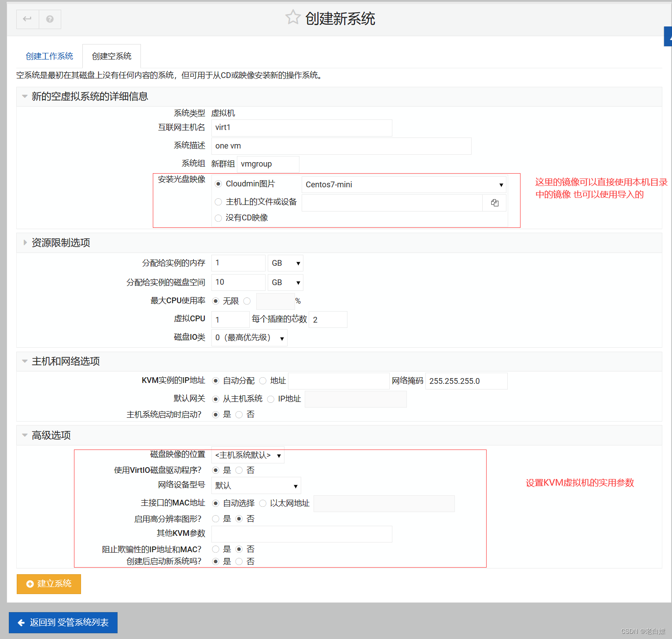Open the help icon in the top toolbar

(x=50, y=19)
